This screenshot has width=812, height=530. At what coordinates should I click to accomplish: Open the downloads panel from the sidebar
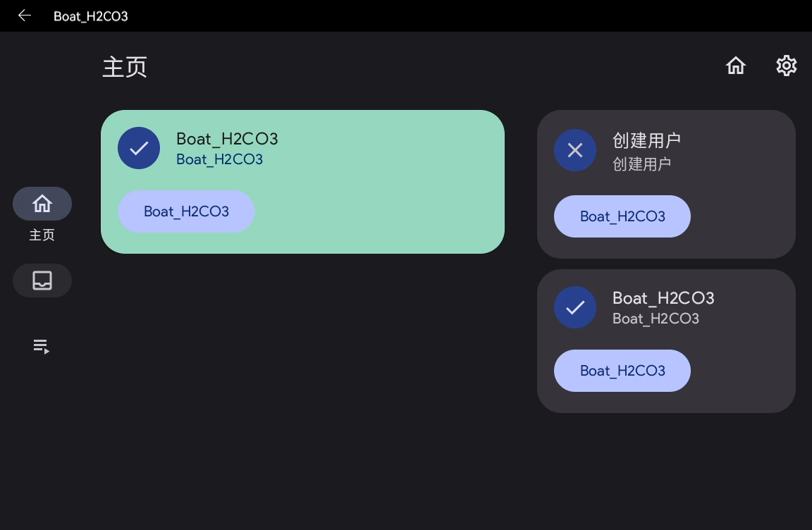[x=42, y=280]
